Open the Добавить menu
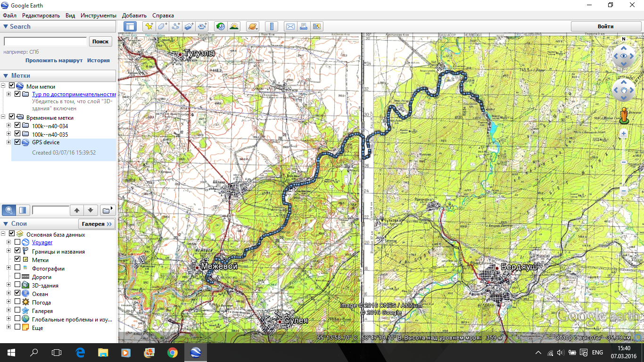 coord(134,16)
